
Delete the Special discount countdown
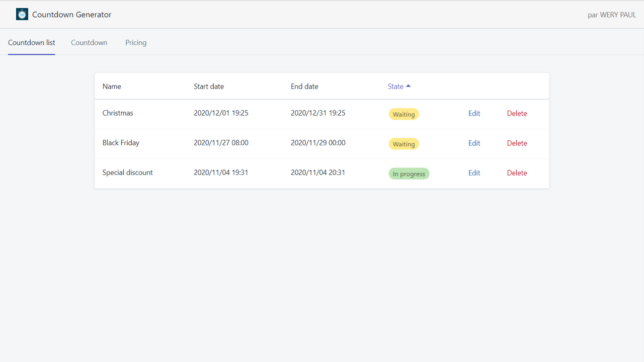point(517,173)
